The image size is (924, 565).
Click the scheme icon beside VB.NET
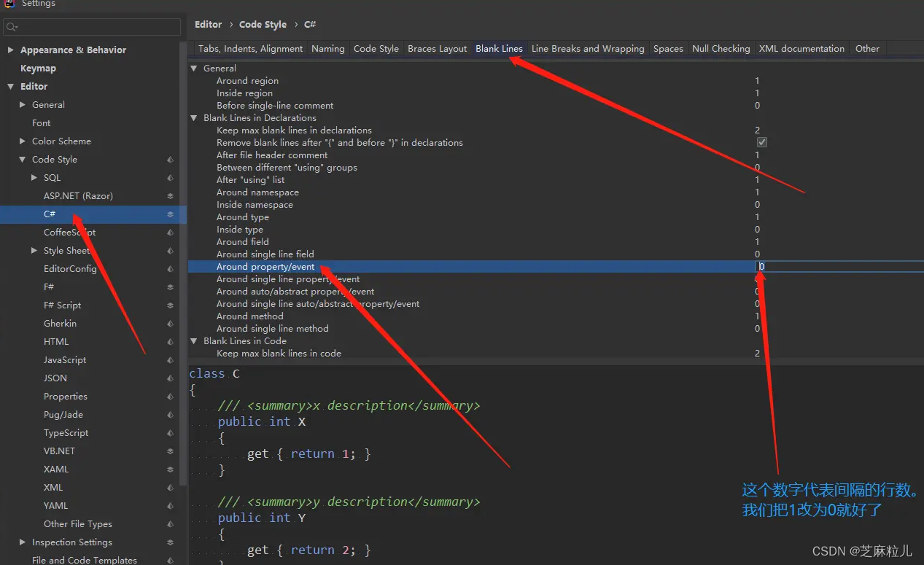tap(170, 451)
